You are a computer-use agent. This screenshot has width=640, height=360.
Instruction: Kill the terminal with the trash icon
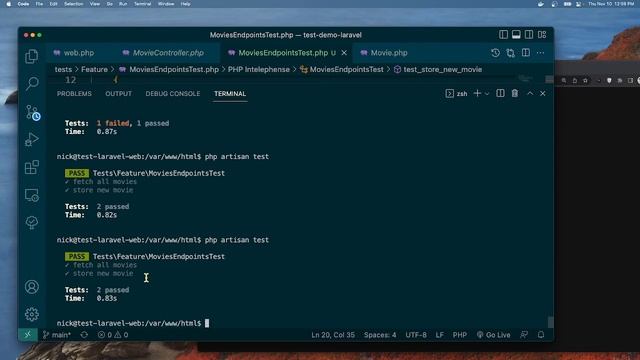(x=515, y=93)
